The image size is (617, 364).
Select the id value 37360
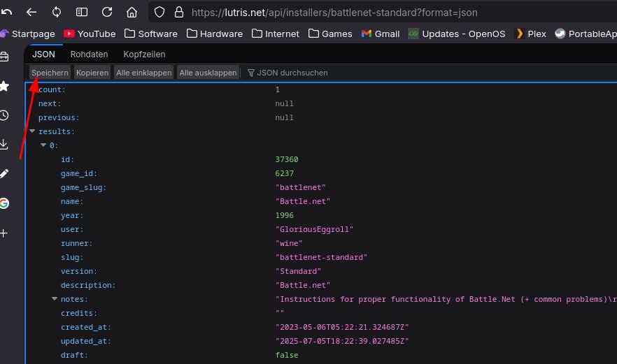coord(287,159)
